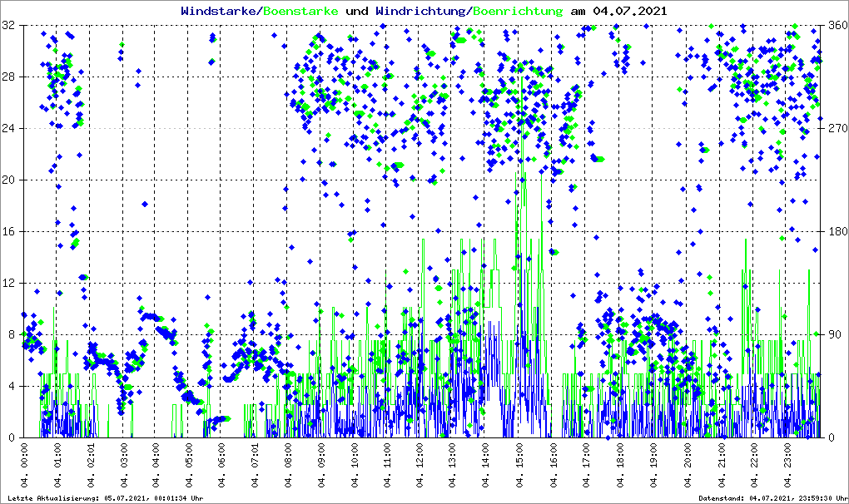Viewport: 849px width, 504px height.
Task: Click the time axis label '04. 00:00'
Action: (24, 465)
